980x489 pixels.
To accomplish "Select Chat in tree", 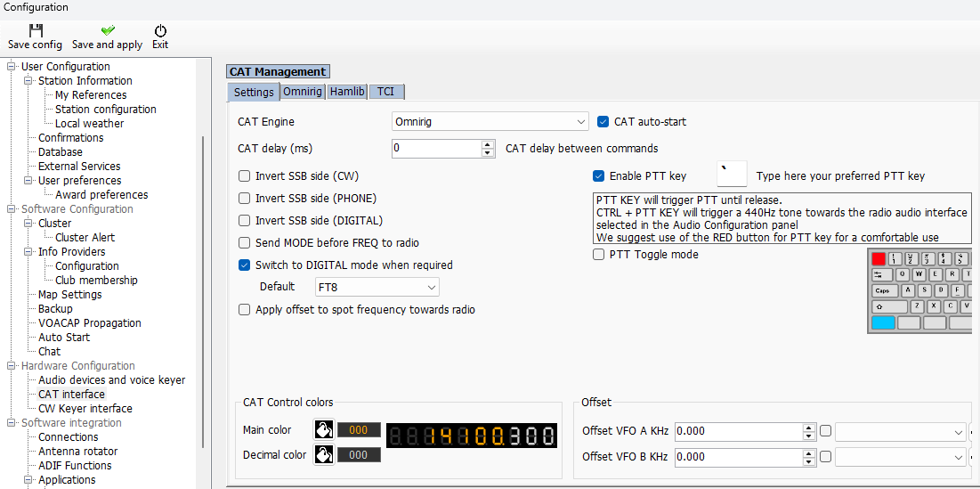I will click(49, 352).
